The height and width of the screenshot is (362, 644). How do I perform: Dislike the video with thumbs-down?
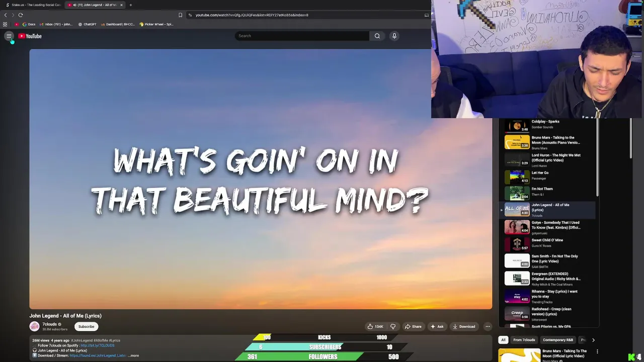tap(393, 327)
